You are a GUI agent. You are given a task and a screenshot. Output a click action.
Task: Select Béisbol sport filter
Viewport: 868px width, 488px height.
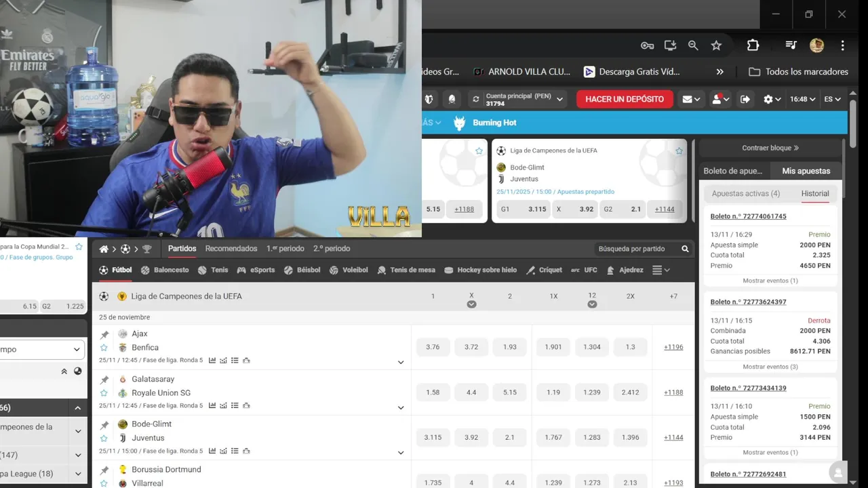(x=302, y=270)
